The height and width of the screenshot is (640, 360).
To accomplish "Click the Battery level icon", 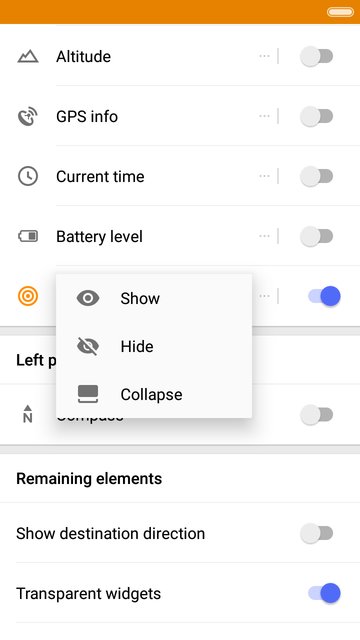I will pos(28,236).
